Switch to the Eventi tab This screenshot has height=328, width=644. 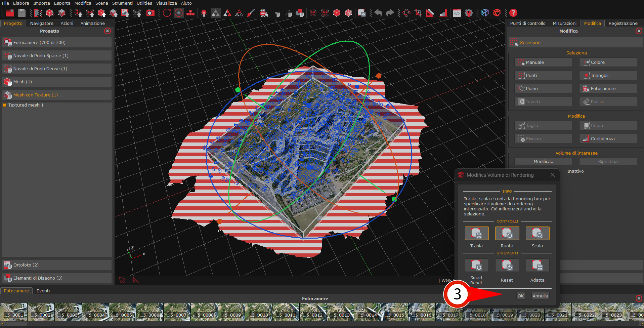point(43,291)
